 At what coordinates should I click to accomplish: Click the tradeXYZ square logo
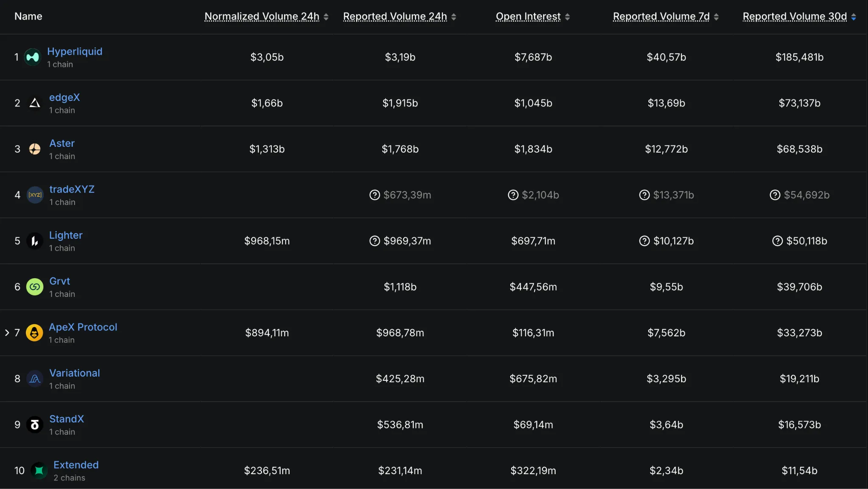35,195
